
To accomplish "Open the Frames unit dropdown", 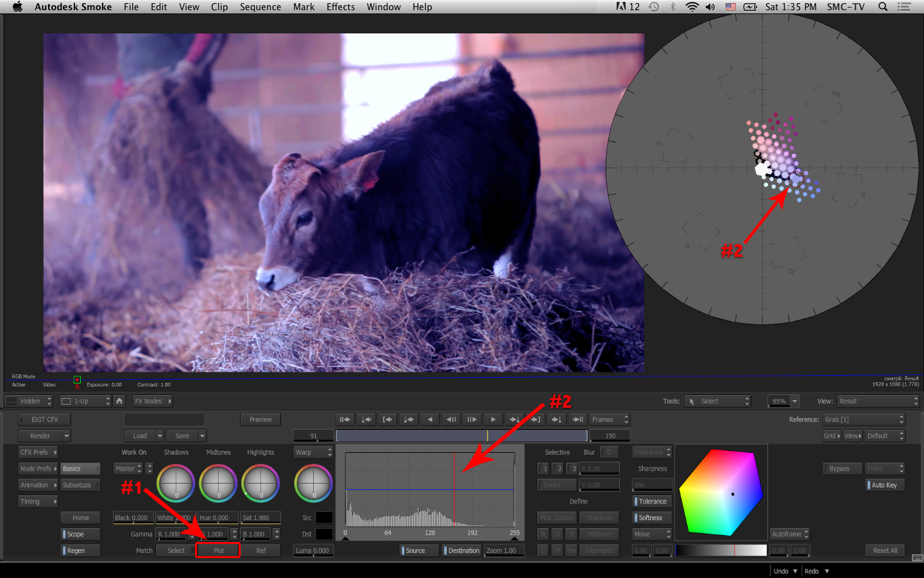I will [x=610, y=419].
